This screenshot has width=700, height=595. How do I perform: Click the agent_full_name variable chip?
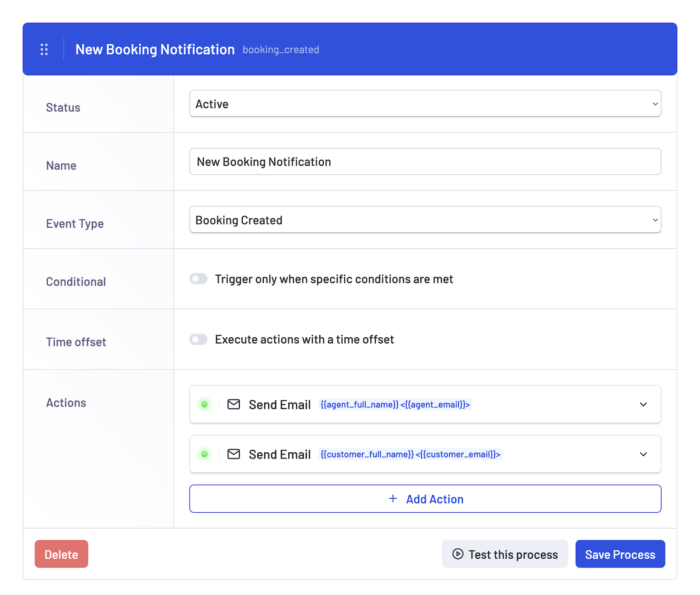point(359,404)
